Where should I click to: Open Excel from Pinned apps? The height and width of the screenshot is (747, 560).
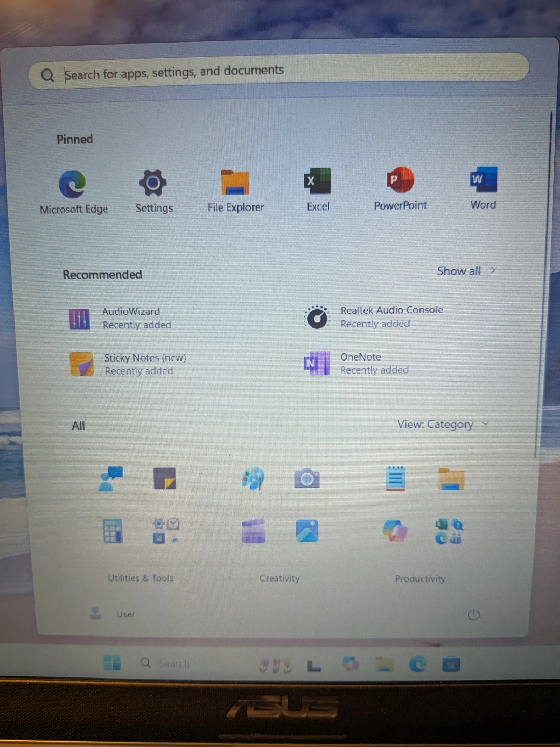[x=318, y=189]
